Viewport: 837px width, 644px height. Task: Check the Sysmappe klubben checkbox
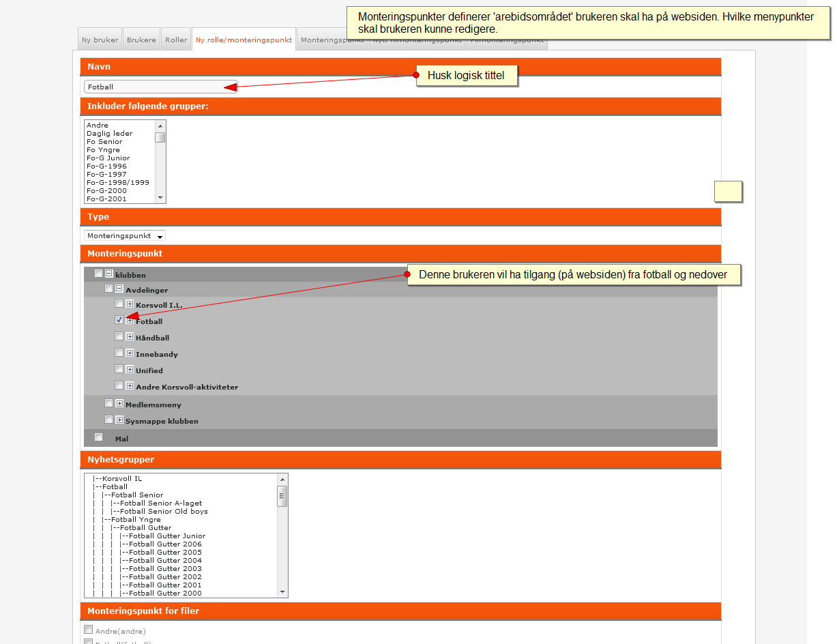109,419
